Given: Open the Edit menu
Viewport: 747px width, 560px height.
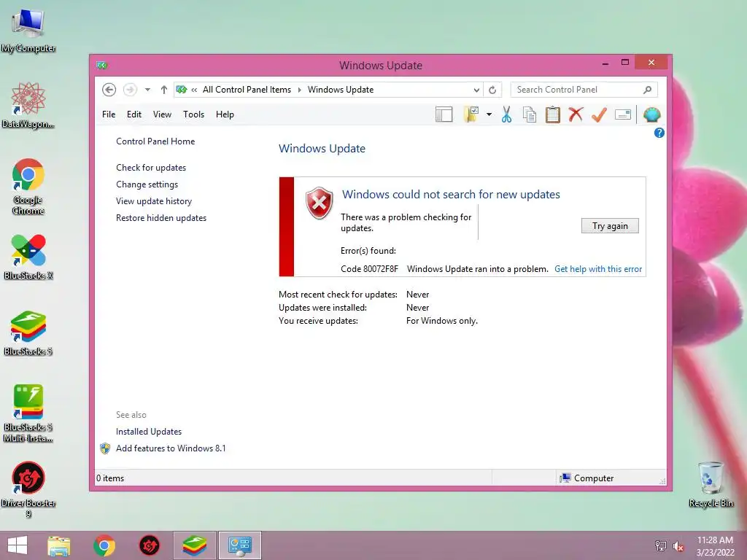Looking at the screenshot, I should pos(134,114).
